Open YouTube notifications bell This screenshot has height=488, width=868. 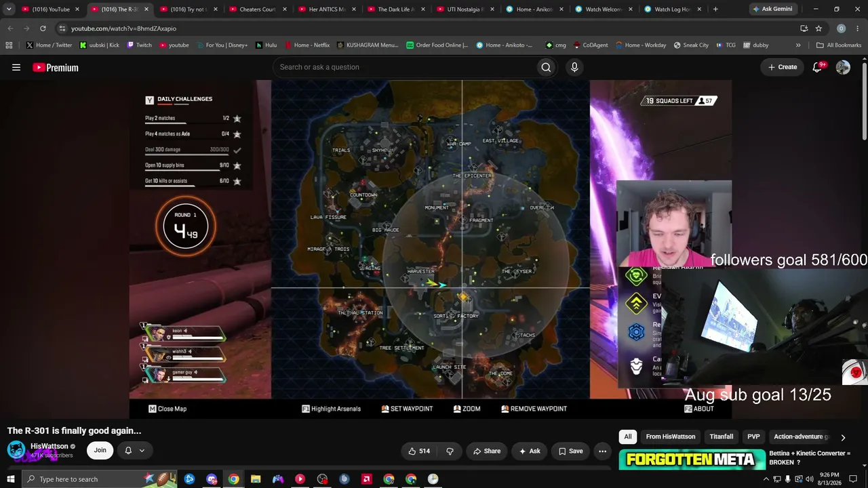[817, 67]
